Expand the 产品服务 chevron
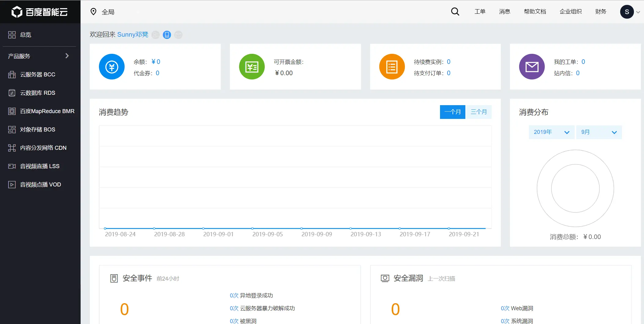 tap(67, 56)
